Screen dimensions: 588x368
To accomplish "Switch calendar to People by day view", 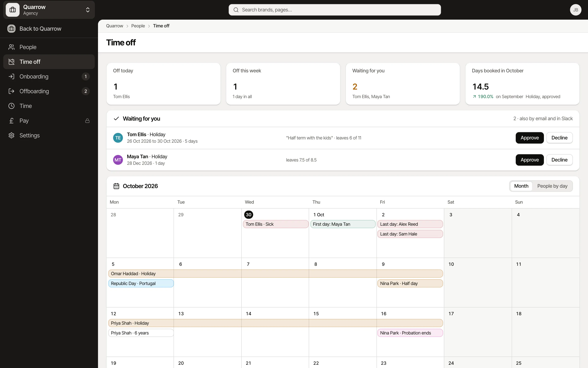I will point(552,186).
